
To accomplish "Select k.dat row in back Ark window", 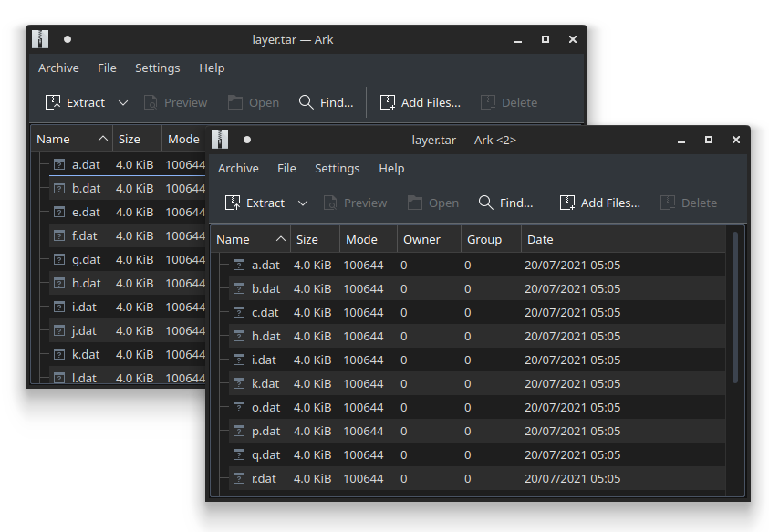I will (127, 354).
